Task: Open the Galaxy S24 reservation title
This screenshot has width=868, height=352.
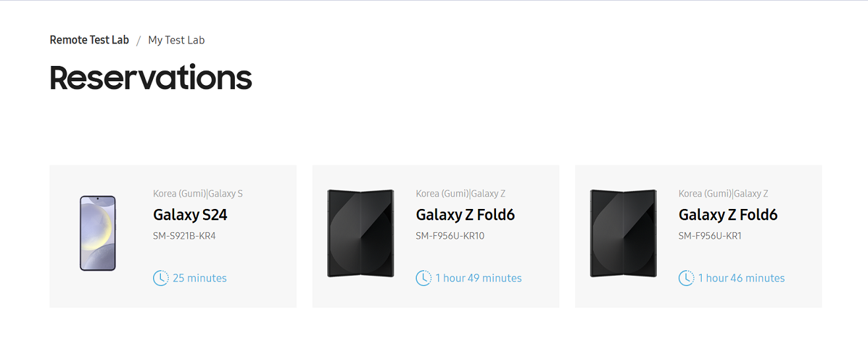Action: click(x=190, y=215)
